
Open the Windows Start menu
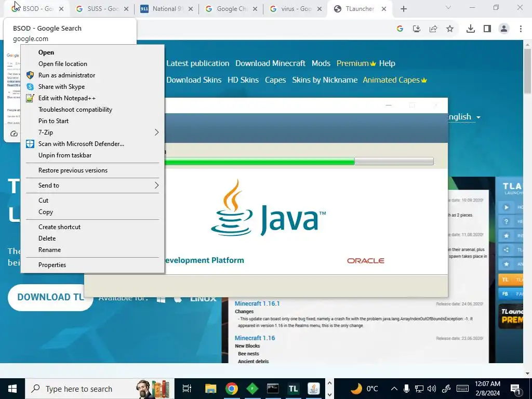coord(12,389)
